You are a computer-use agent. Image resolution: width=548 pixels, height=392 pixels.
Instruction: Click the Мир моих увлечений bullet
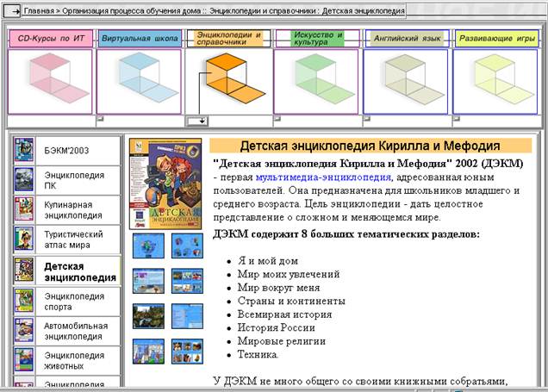click(289, 274)
